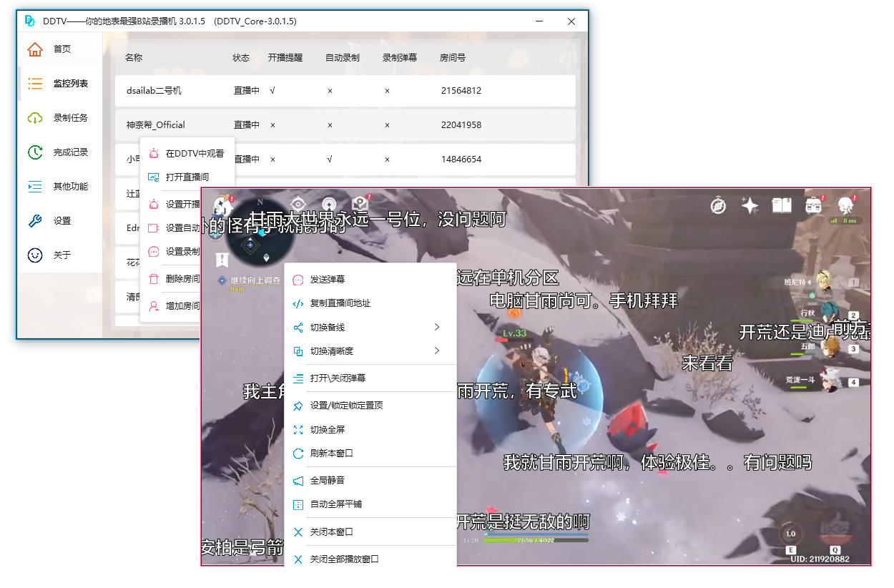Image resolution: width=894 pixels, height=588 pixels.
Task: Click room number 14846654
Action: tap(461, 160)
